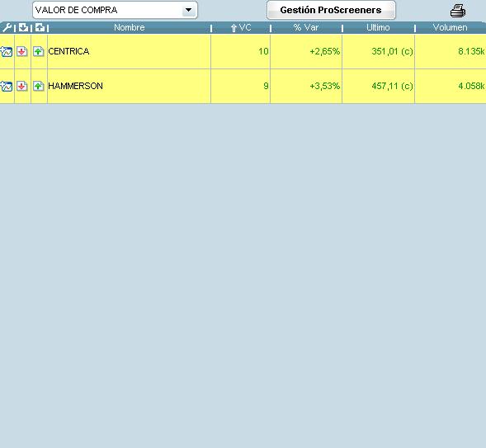Sort by the % Var column header
This screenshot has width=486, height=448.
tap(306, 27)
